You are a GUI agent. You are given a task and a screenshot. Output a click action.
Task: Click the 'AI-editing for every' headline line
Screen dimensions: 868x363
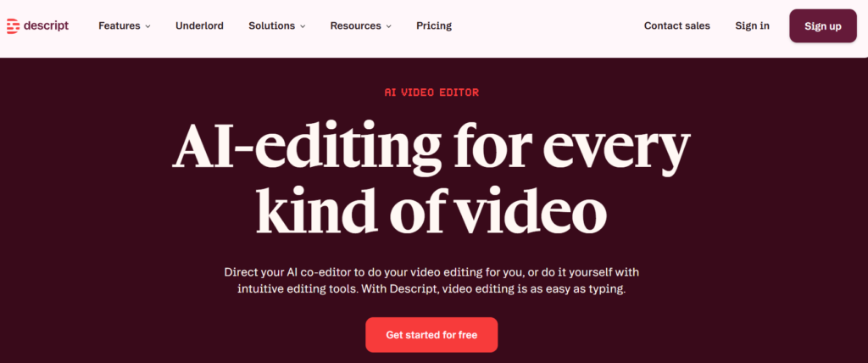(x=431, y=147)
